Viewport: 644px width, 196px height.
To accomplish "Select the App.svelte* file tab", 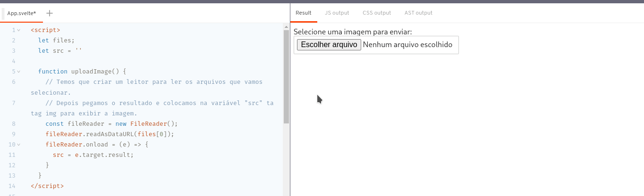I will [22, 13].
